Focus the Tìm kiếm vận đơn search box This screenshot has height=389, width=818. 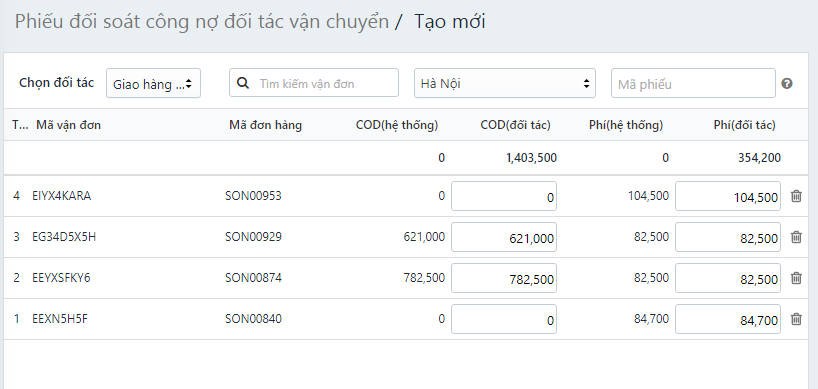coord(314,83)
